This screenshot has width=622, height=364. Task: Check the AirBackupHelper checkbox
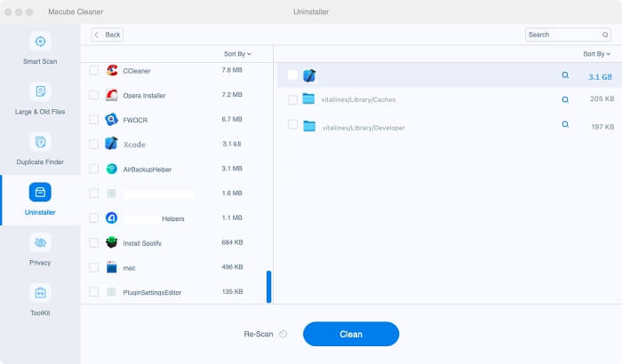(93, 169)
